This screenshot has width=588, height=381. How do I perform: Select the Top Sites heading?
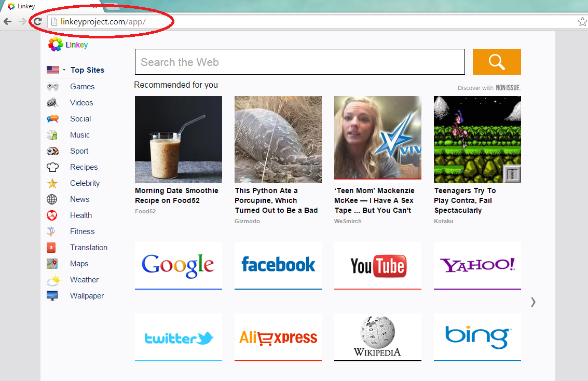coord(87,70)
